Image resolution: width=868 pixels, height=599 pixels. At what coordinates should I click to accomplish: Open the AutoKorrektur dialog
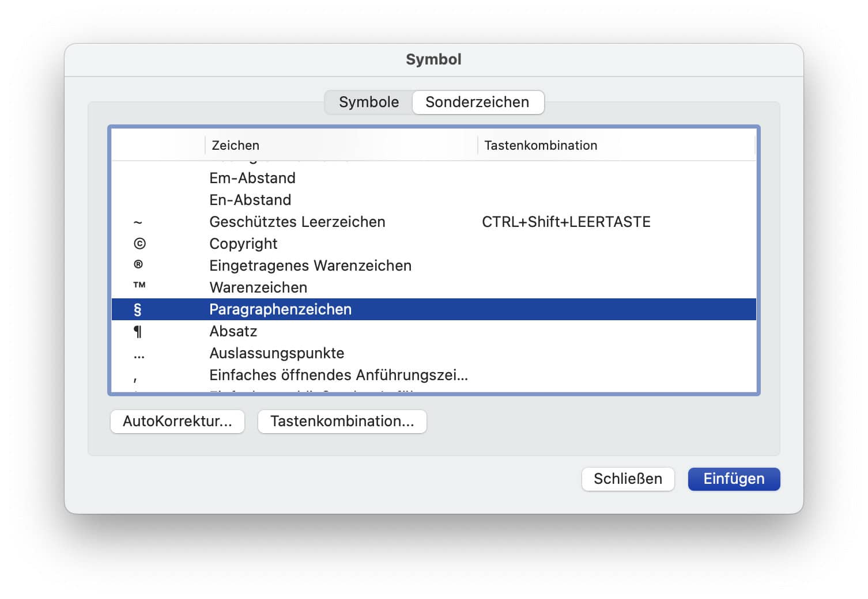177,421
